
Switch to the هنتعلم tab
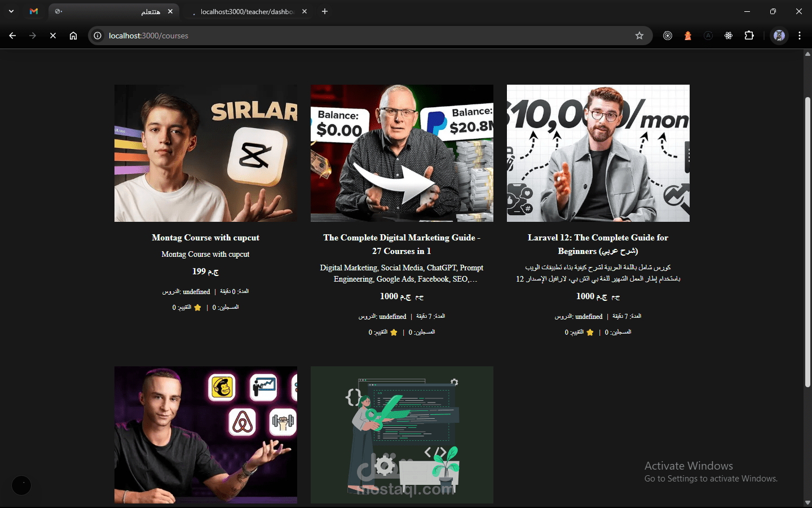114,11
